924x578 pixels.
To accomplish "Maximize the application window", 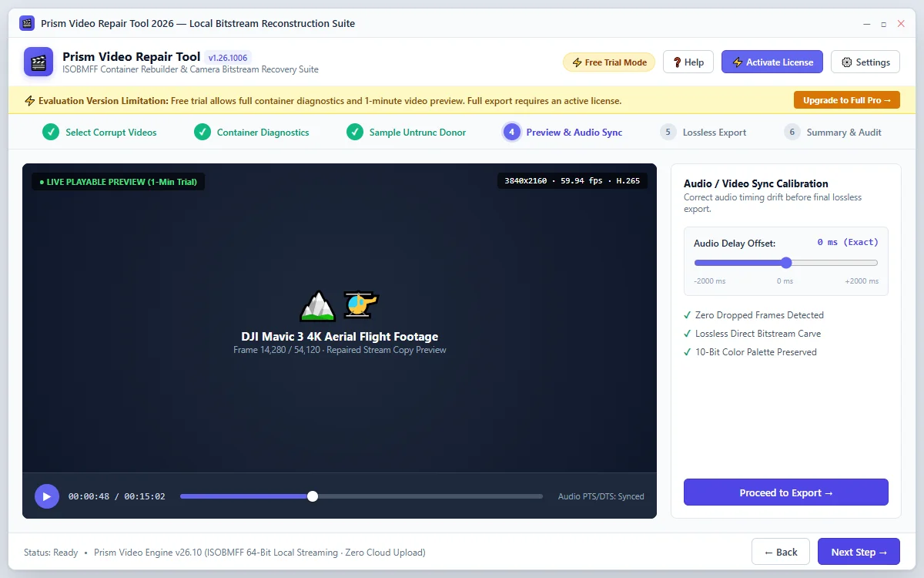I will point(884,25).
